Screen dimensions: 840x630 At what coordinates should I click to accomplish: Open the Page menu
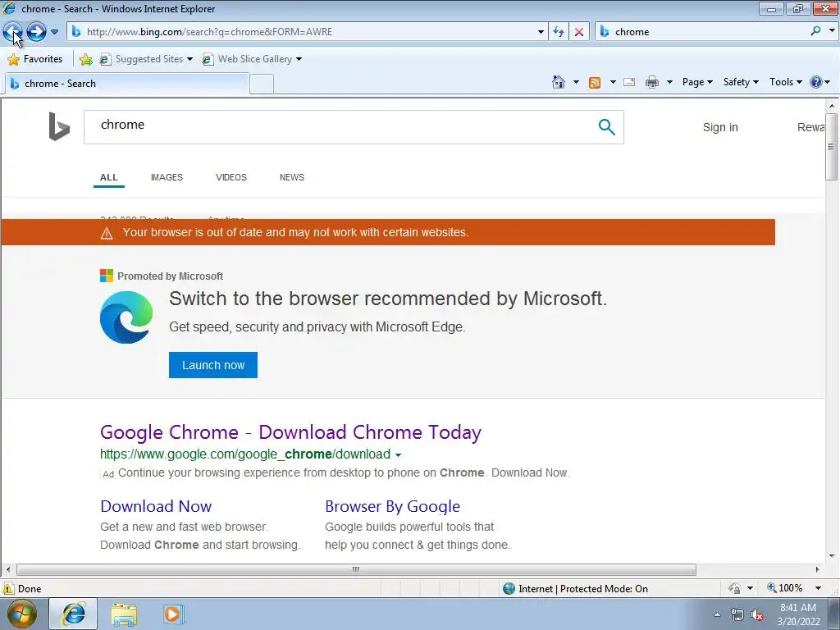pos(697,82)
